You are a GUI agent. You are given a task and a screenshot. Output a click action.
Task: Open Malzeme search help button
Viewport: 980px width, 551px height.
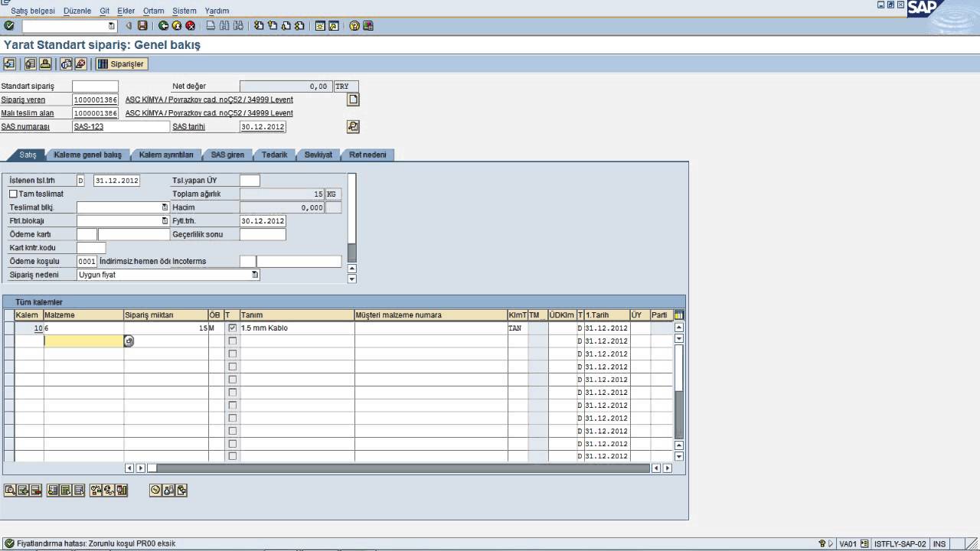[129, 341]
